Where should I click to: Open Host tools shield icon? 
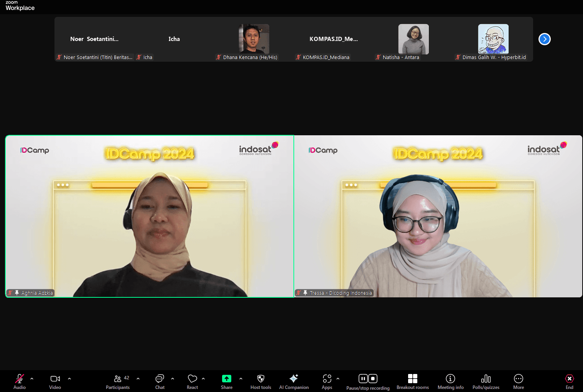point(261,379)
